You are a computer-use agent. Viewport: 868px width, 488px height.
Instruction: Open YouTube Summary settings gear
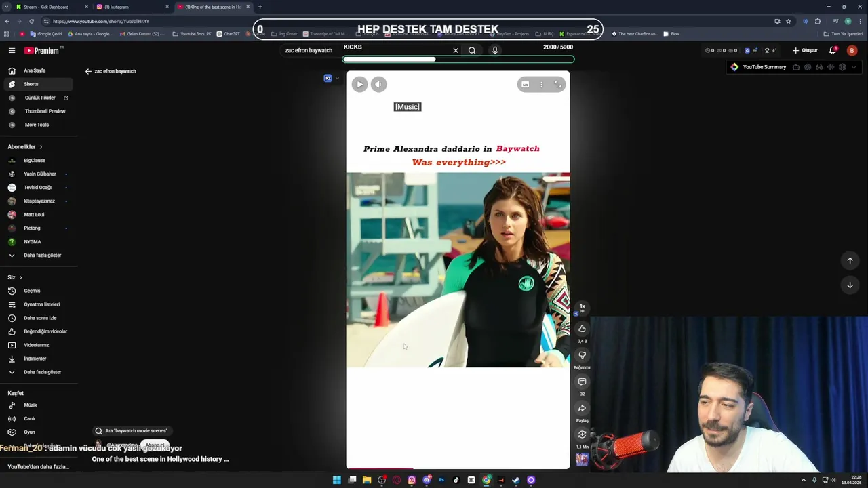pyautogui.click(x=842, y=67)
